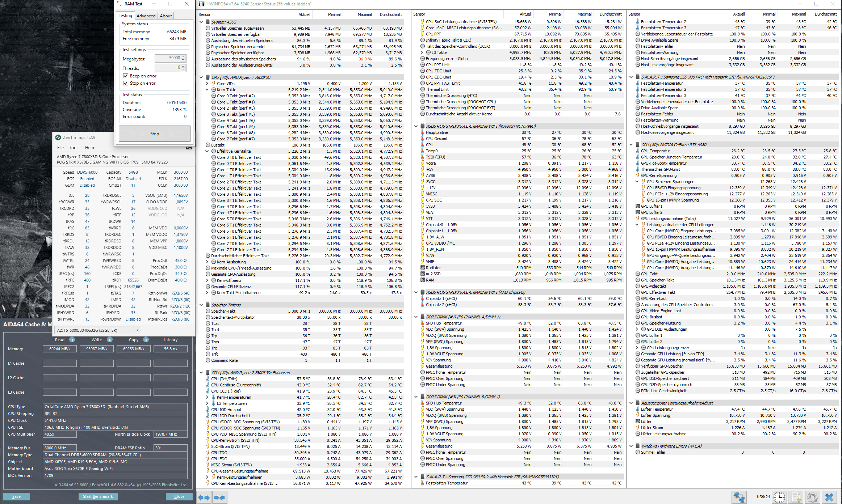Expand the Core VIDs tree row

coord(207,84)
